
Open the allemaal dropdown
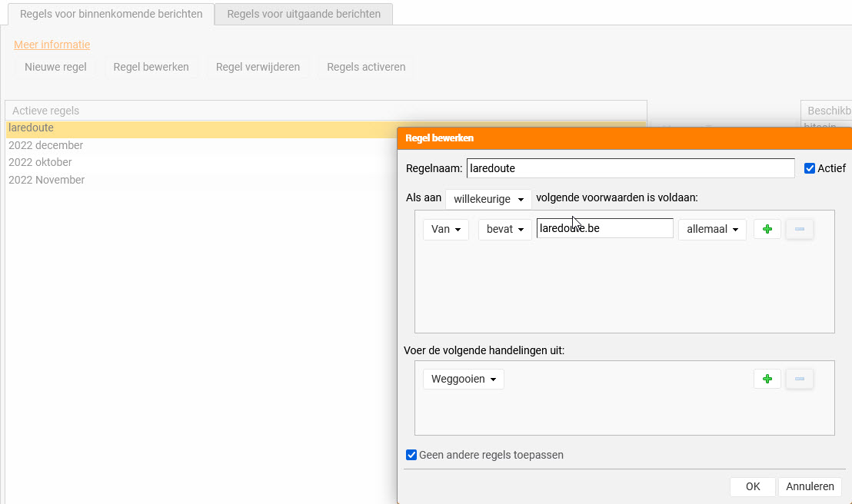tap(712, 229)
